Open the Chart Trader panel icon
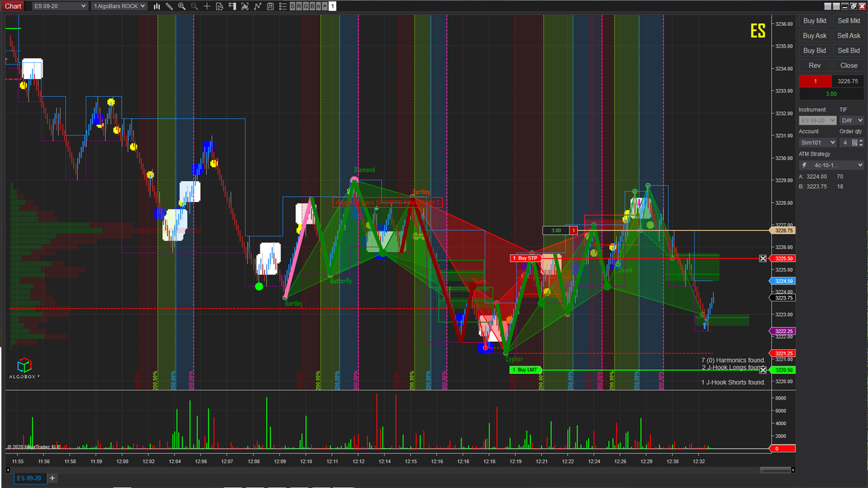The image size is (868, 488). [x=232, y=7]
